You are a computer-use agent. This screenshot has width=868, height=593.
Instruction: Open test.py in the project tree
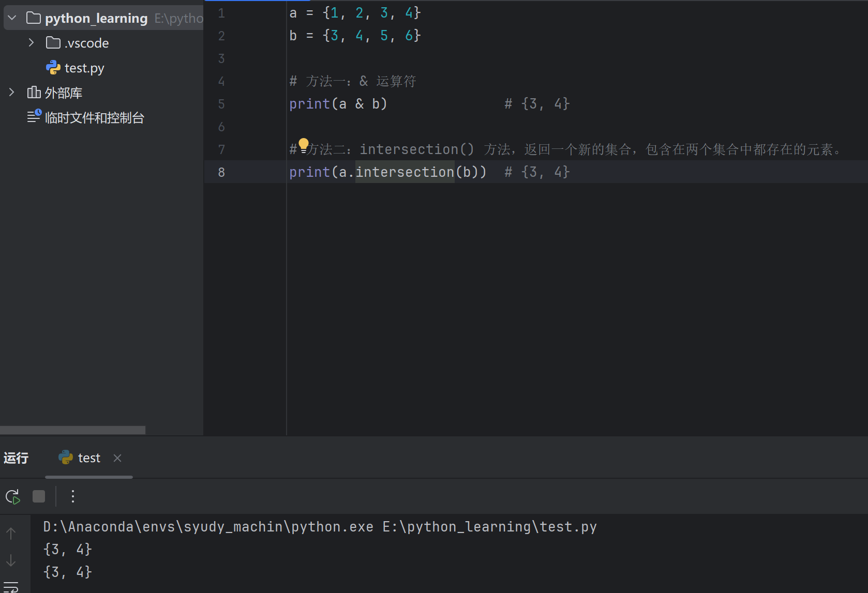84,68
